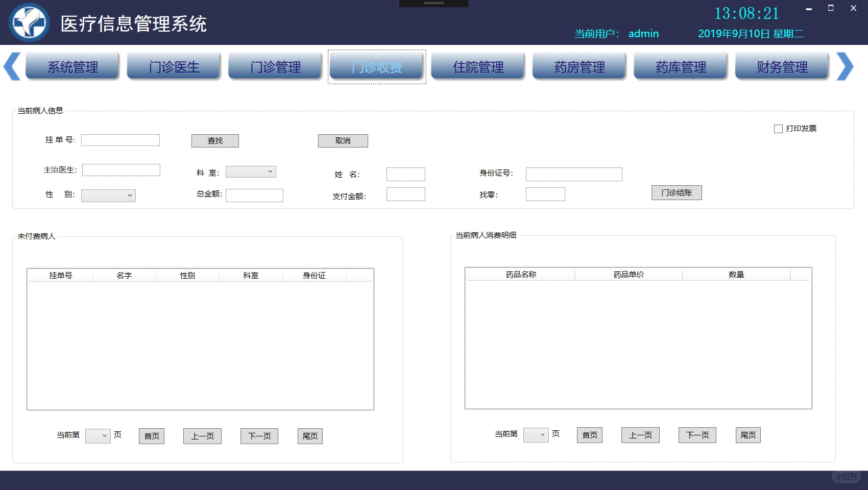
Task: Open the 系统管理 module
Action: coord(72,66)
